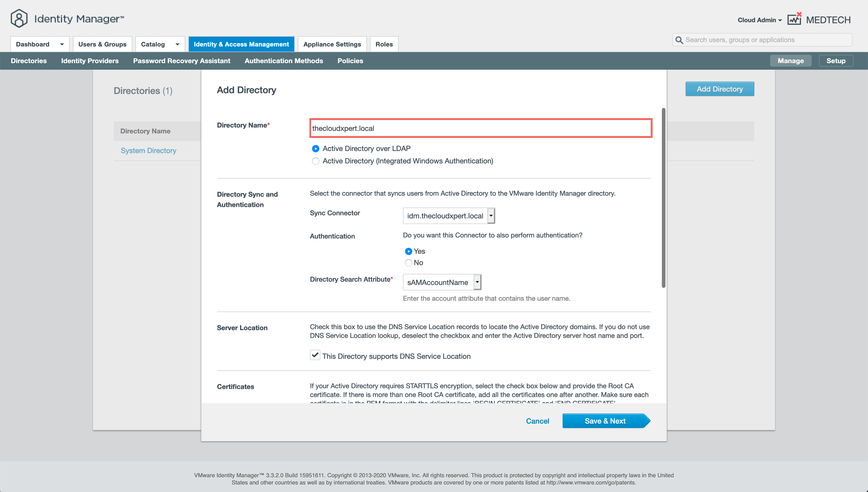Cancel the Add Directory dialog
The width and height of the screenshot is (868, 492).
[x=537, y=421]
